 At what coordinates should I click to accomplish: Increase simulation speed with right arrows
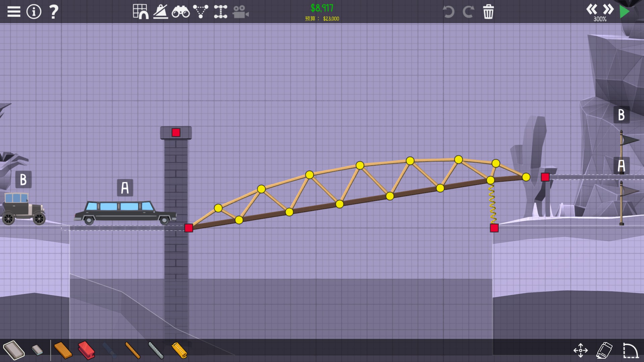tap(608, 9)
